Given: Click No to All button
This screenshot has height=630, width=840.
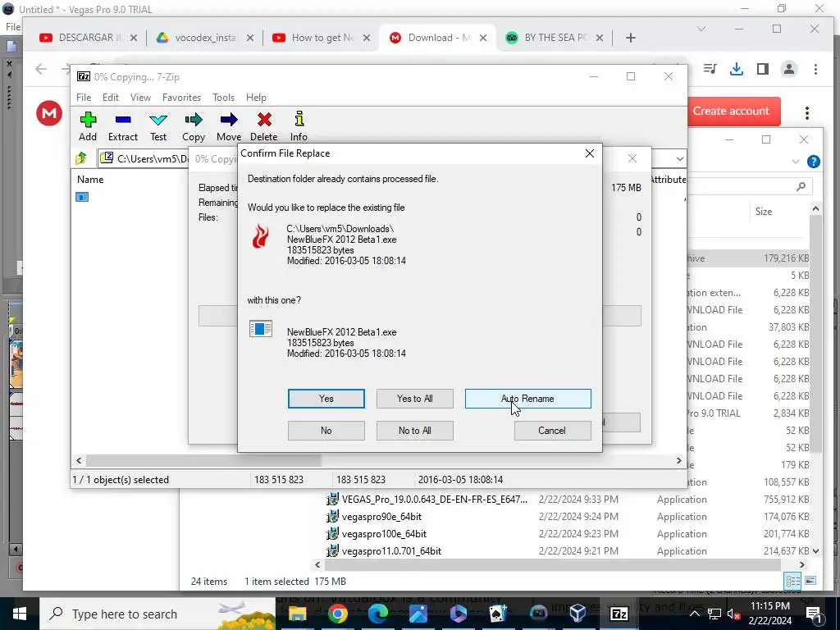Looking at the screenshot, I should [414, 431].
